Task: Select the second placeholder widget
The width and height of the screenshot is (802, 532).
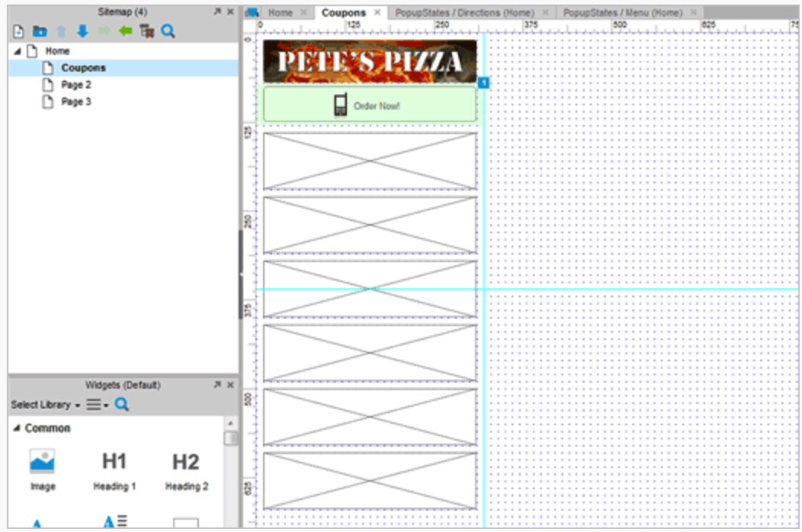Action: click(370, 225)
